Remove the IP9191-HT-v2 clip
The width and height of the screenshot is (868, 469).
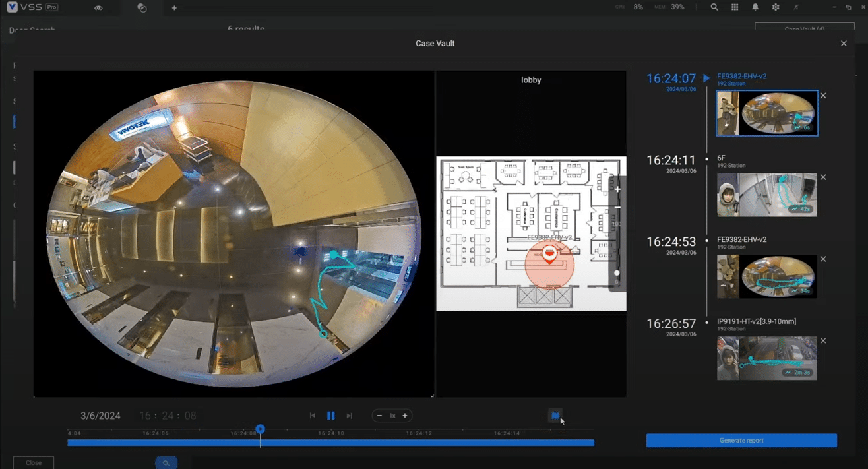coord(823,341)
